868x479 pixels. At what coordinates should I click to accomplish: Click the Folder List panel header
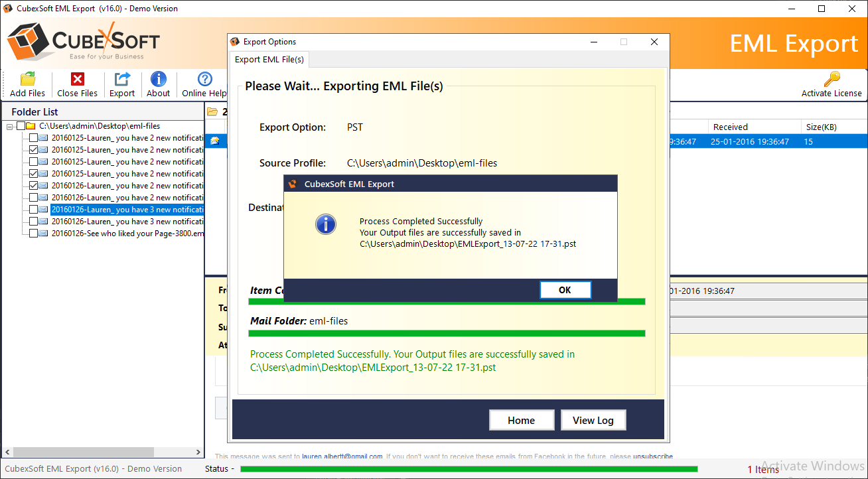pyautogui.click(x=102, y=111)
